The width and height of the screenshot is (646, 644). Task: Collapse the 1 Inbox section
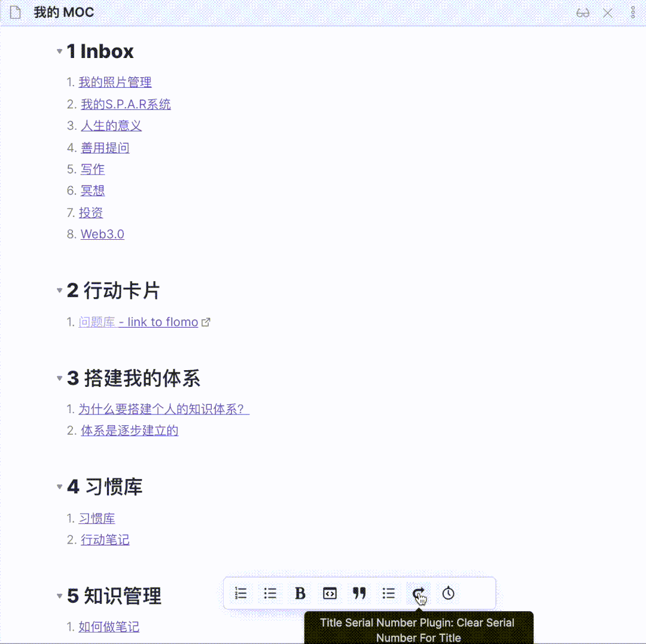pyautogui.click(x=59, y=51)
